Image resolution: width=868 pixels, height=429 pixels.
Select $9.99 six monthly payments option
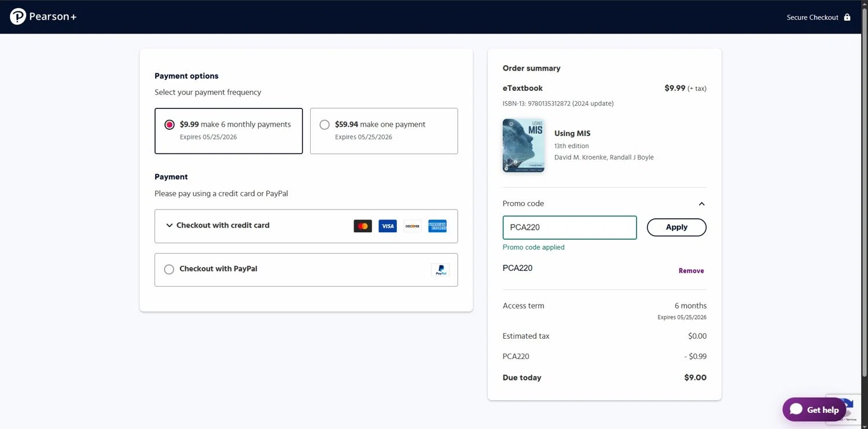229,131
